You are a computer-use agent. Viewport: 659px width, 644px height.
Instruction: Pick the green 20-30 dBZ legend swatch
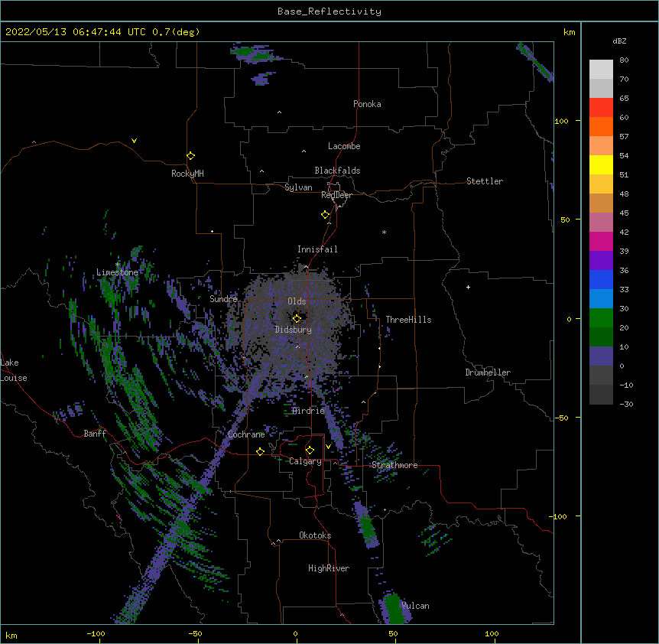click(601, 318)
